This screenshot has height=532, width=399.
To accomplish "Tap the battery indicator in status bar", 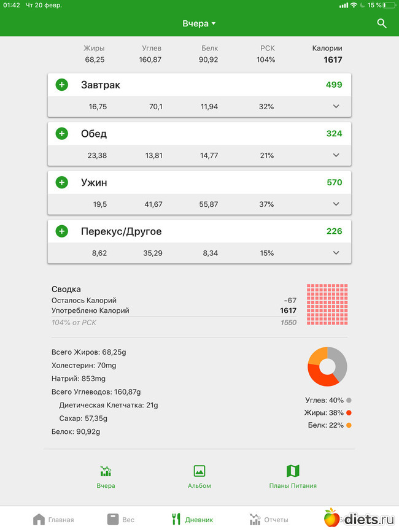I will tap(389, 5).
